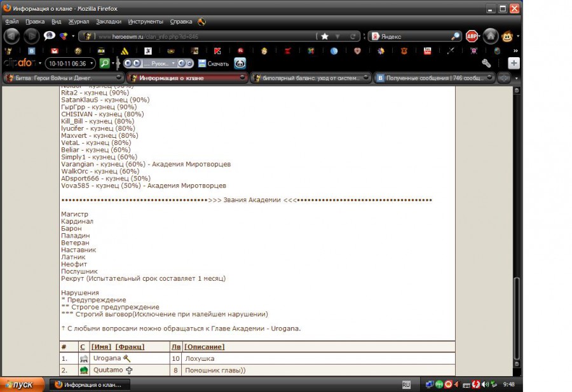Click the Скачать download button
Viewport: 572px width, 392px height.
(x=214, y=64)
